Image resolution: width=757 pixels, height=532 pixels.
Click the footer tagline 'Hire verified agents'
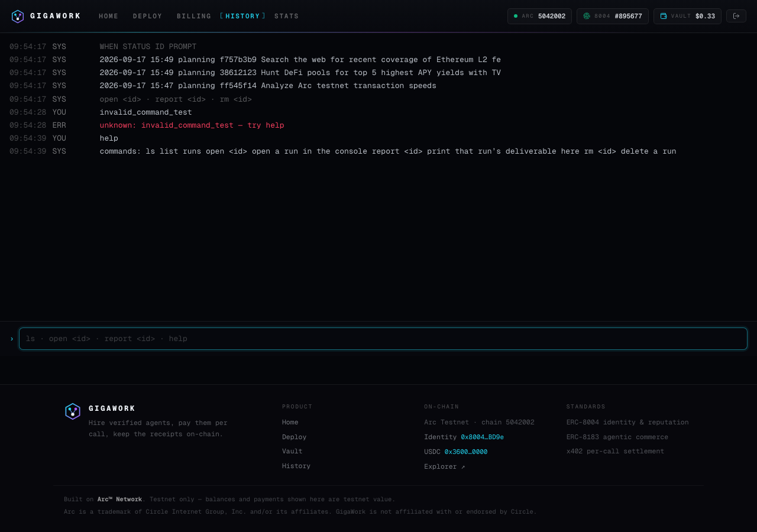(x=158, y=429)
